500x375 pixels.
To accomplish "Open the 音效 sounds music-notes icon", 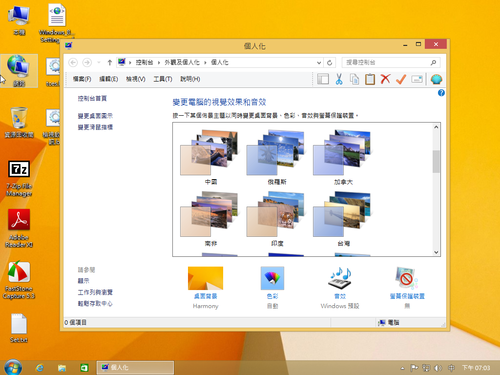I will point(340,278).
